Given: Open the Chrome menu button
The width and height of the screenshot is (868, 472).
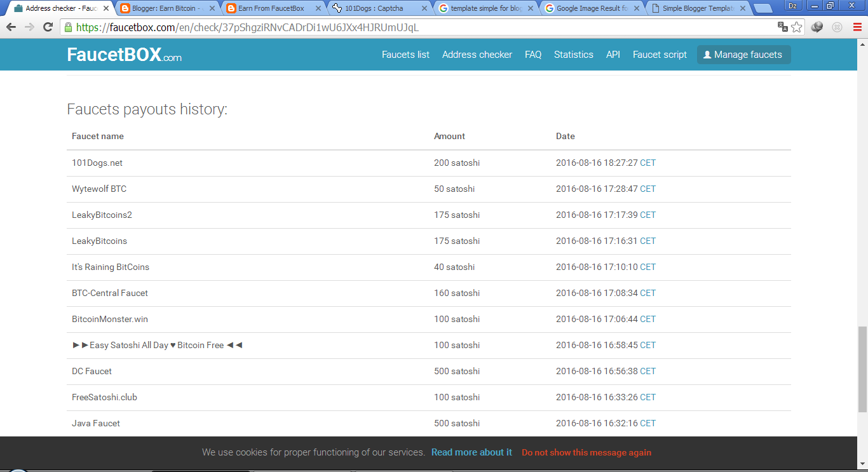Looking at the screenshot, I should (x=857, y=27).
